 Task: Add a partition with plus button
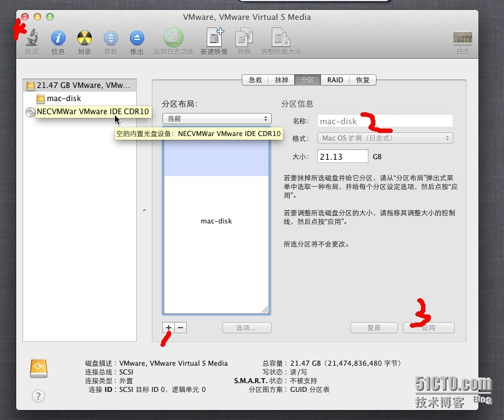coord(169,328)
